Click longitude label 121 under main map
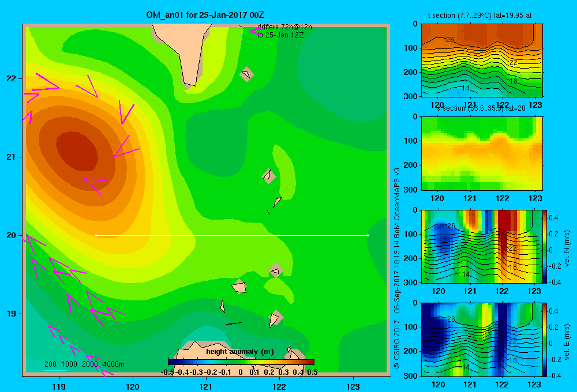The image size is (577, 392). tap(206, 386)
